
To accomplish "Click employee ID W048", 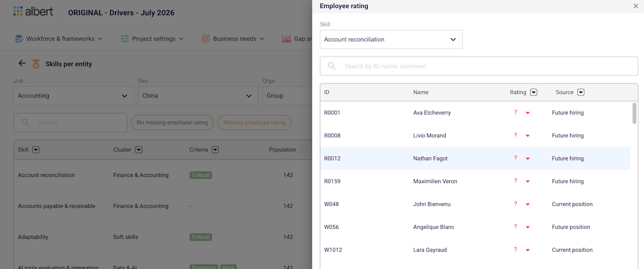I will coord(331,204).
